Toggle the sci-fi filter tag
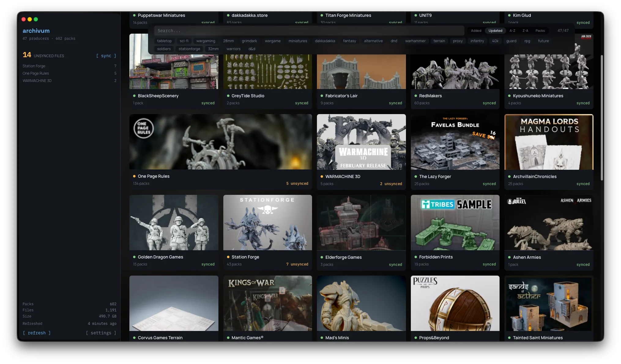 [184, 41]
